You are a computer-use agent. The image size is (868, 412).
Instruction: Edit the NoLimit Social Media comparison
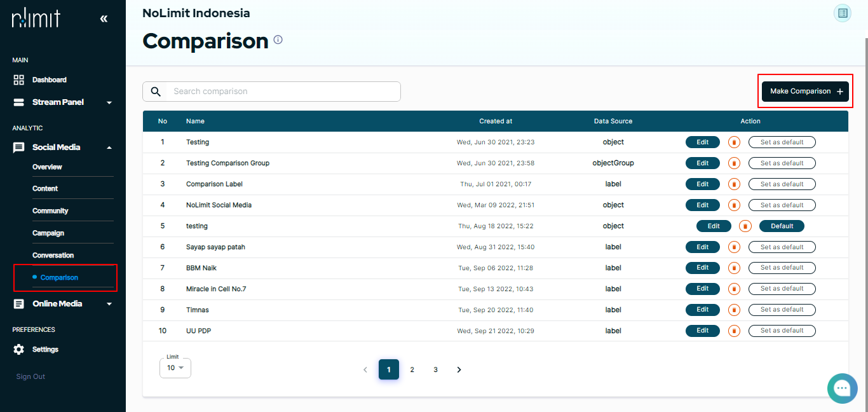(x=703, y=205)
